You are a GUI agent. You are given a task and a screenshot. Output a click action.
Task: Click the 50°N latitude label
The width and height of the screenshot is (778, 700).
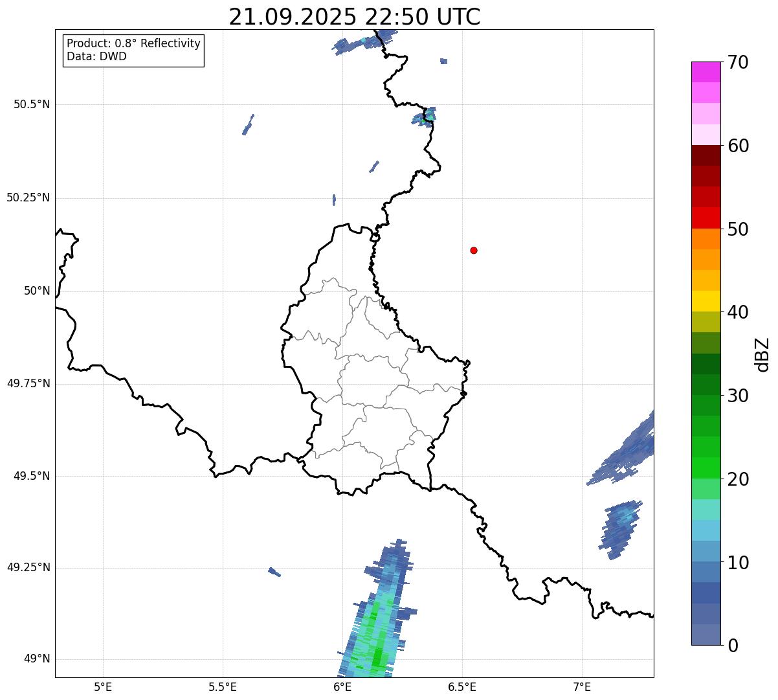(x=37, y=291)
